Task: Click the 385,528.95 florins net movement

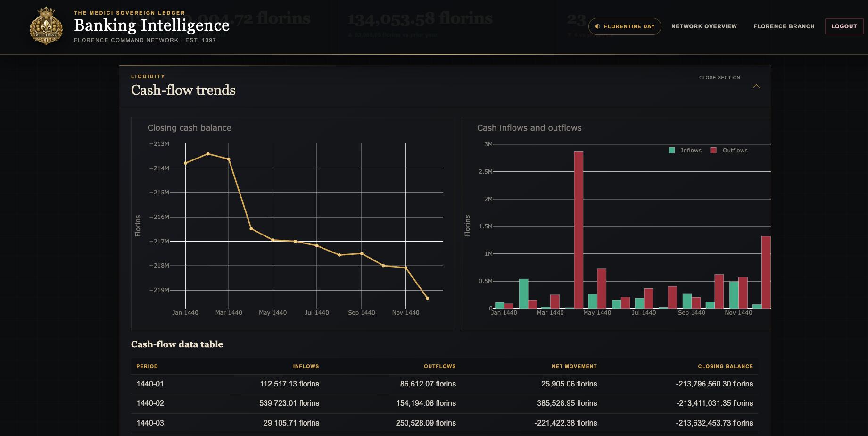Action: tap(567, 403)
